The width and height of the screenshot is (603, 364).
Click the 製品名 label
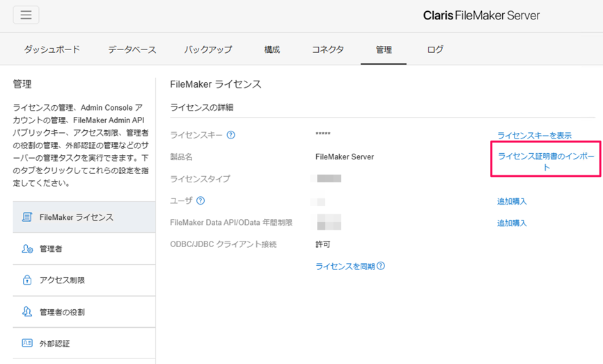pos(181,157)
